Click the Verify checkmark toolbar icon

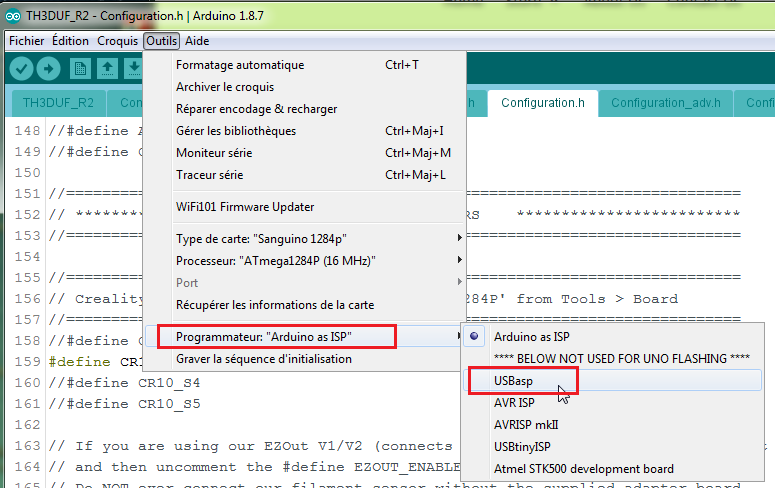(x=21, y=68)
